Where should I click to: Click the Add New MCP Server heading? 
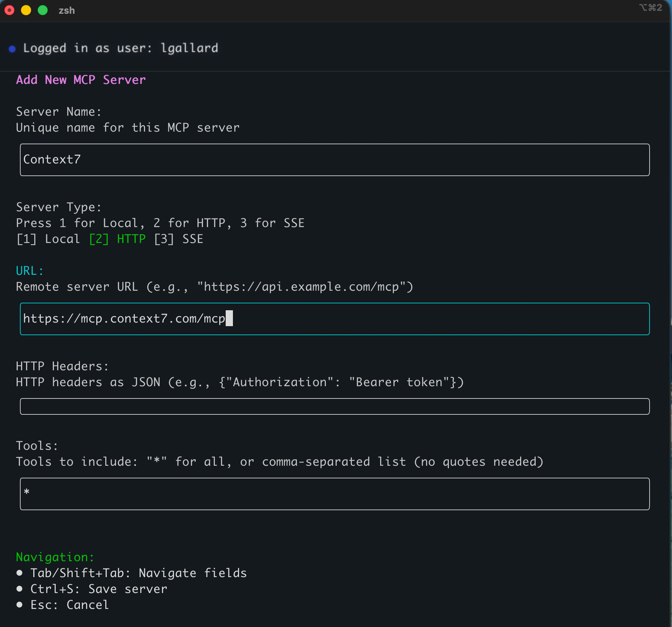81,80
